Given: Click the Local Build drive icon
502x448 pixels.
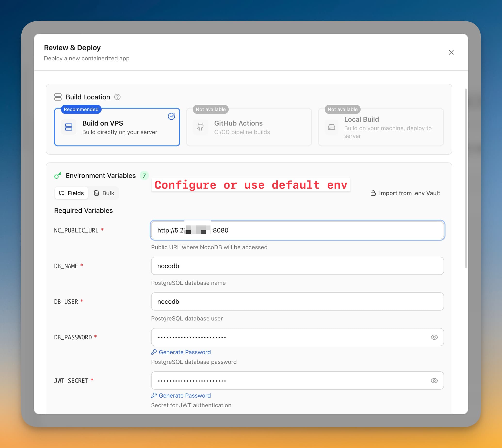Looking at the screenshot, I should tap(332, 127).
